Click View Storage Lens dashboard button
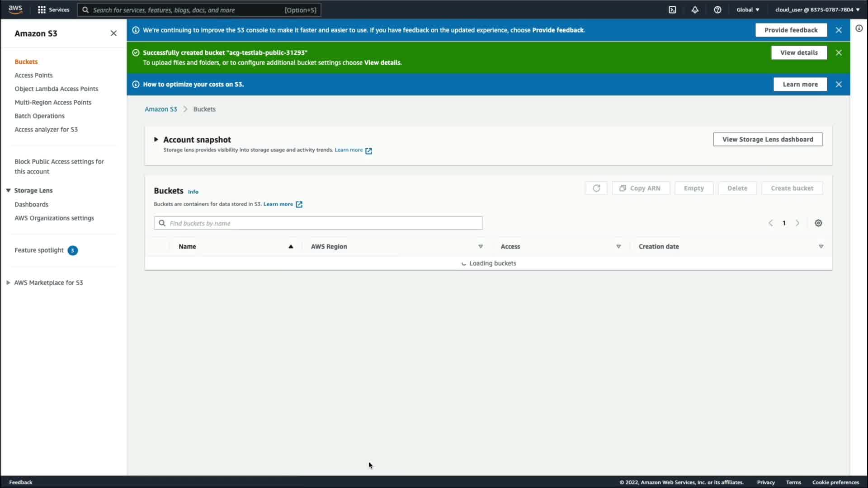The image size is (868, 488). pos(768,139)
